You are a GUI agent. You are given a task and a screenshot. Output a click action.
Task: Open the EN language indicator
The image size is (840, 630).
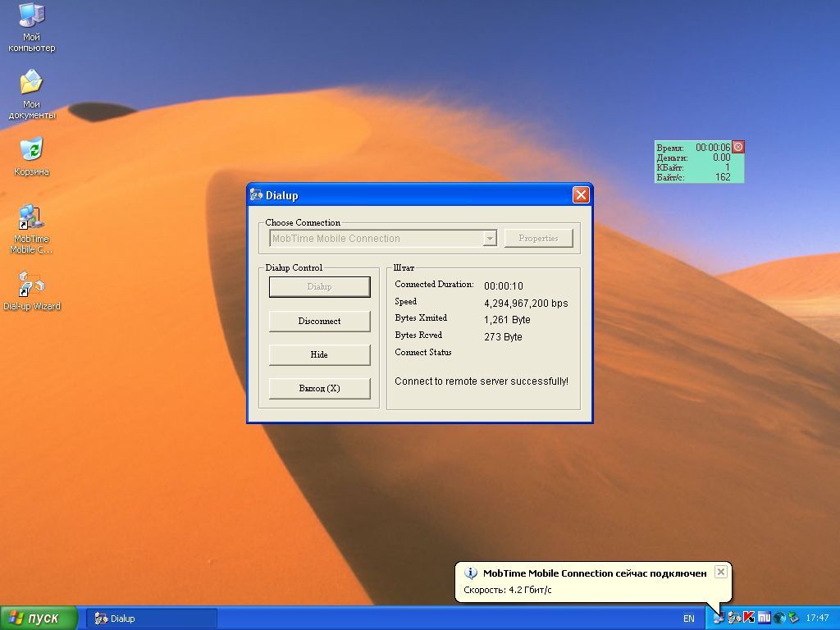[689, 619]
